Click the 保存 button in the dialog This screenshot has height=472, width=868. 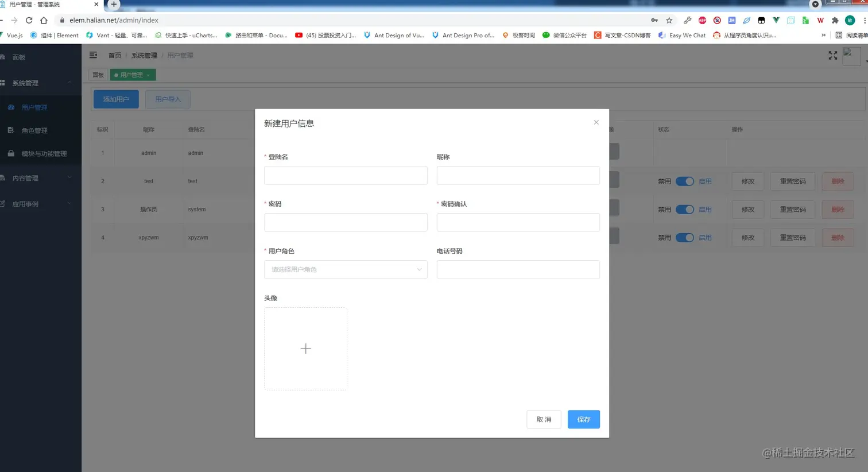coord(583,419)
